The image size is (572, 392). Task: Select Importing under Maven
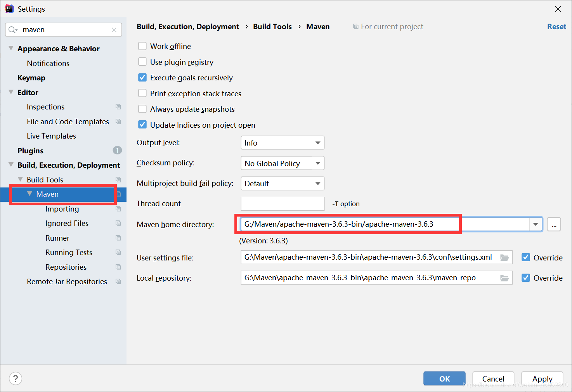(x=62, y=209)
